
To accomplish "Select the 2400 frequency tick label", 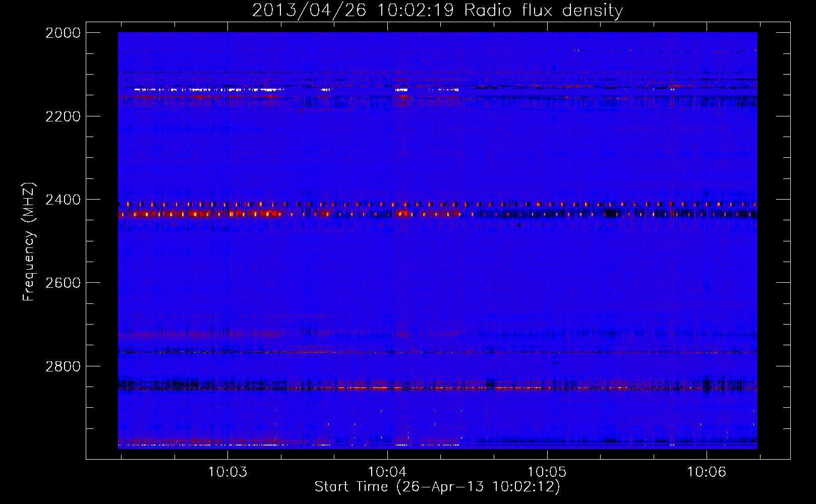I will coord(63,200).
